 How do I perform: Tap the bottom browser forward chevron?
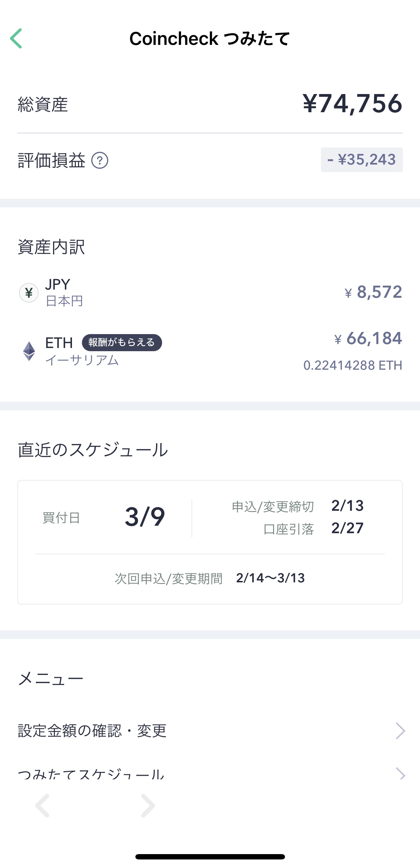pyautogui.click(x=147, y=806)
